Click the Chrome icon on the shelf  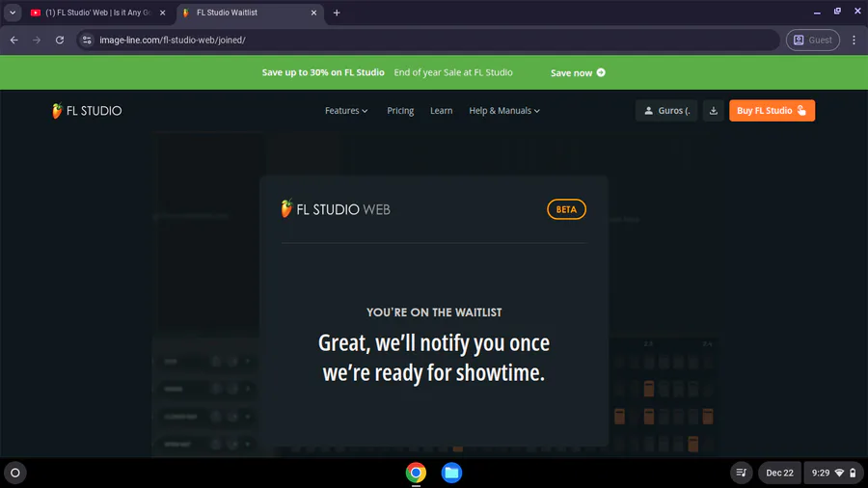pos(416,474)
